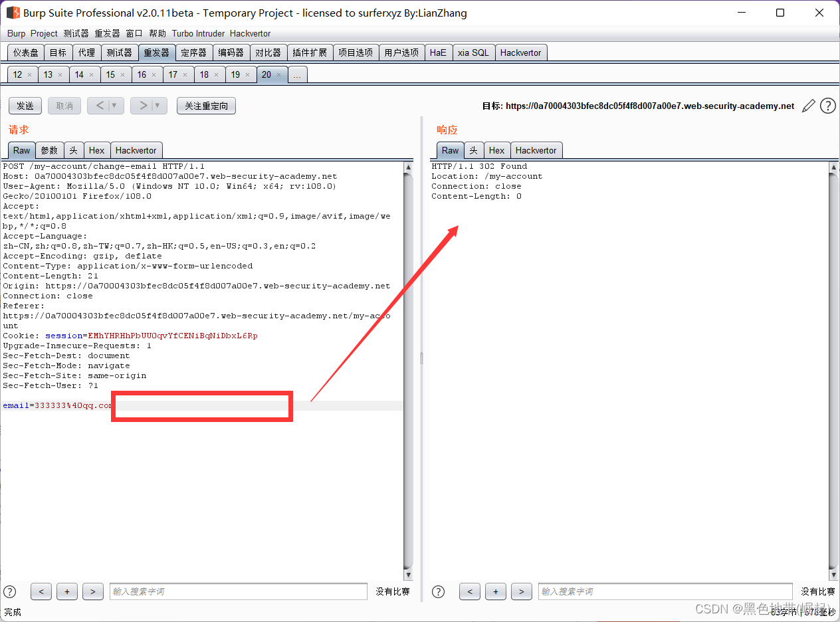Click the response pane vertical scrollbar
Image resolution: width=840 pixels, height=622 pixels.
pyautogui.click(x=834, y=371)
